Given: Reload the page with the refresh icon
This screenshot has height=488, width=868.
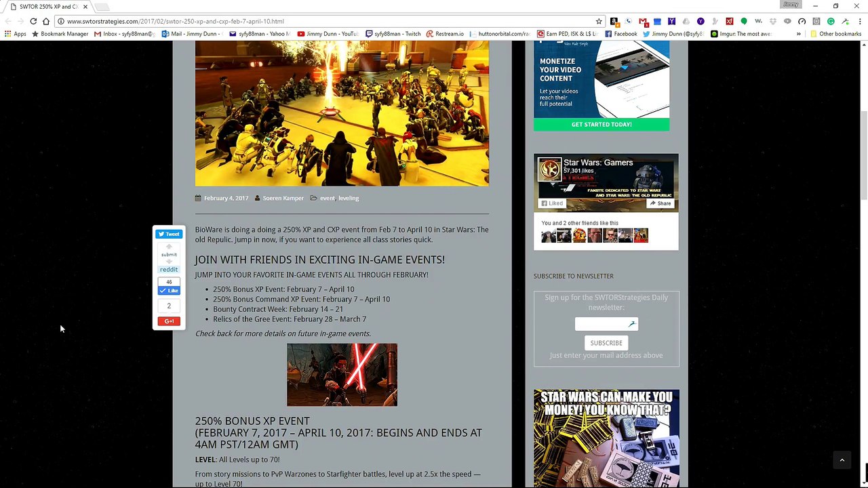Looking at the screenshot, I should (33, 21).
